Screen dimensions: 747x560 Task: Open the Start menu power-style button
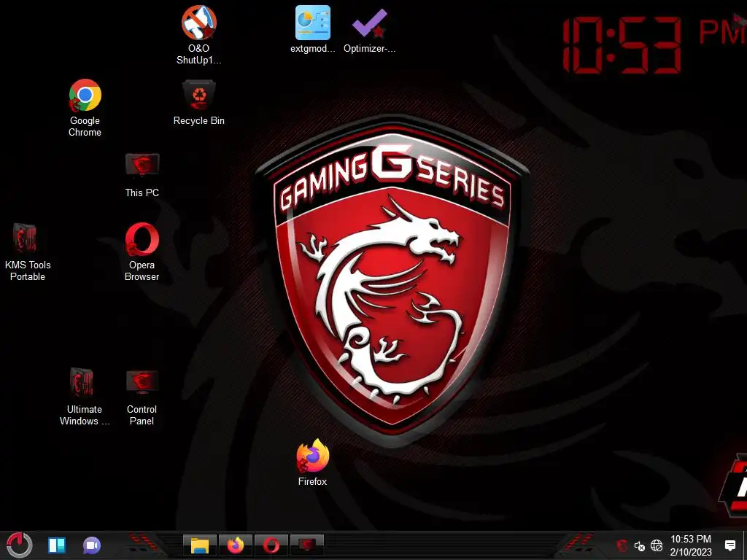click(19, 545)
